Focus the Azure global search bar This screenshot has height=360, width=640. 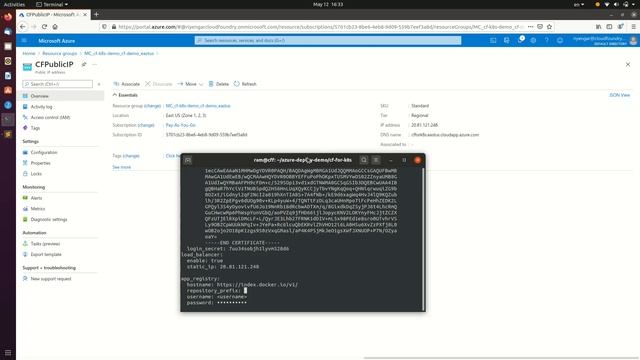[x=328, y=40]
